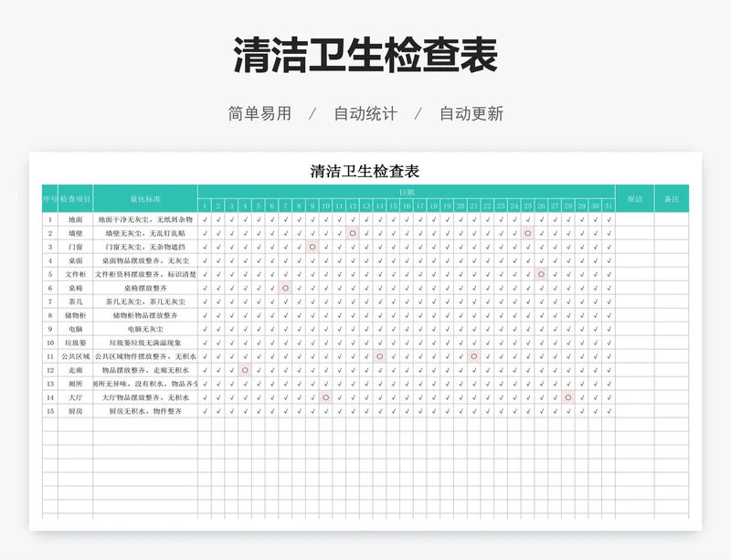Click date header number 1
The height and width of the screenshot is (560, 731).
click(x=205, y=206)
